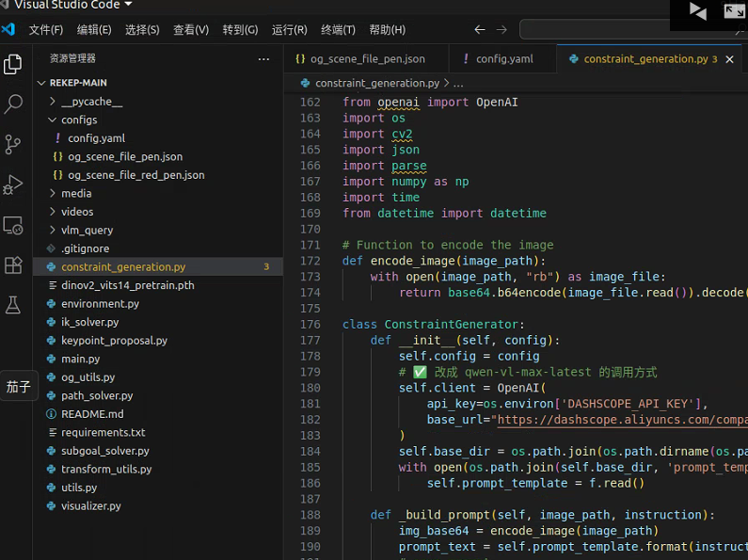Viewport: 748px width, 560px height.
Task: Open the Extensions view
Action: click(13, 264)
